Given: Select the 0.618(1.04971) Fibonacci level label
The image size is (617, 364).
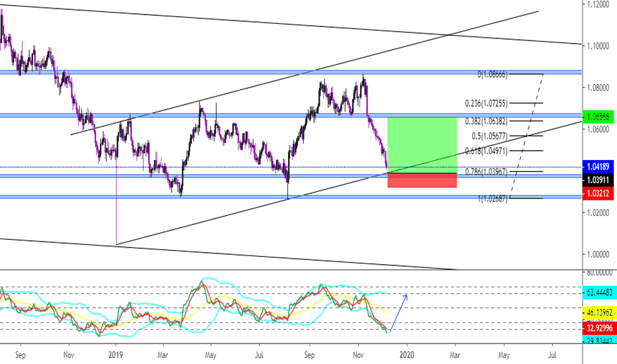Looking at the screenshot, I should [484, 152].
